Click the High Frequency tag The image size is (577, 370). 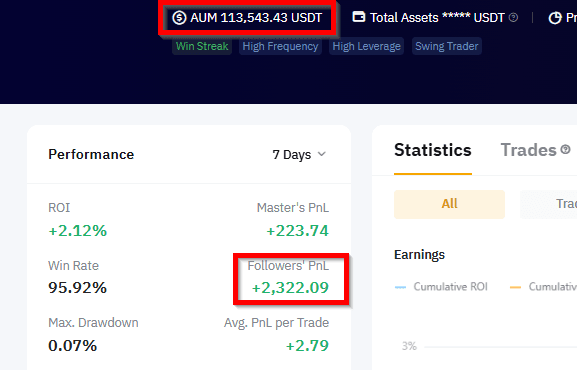point(280,46)
